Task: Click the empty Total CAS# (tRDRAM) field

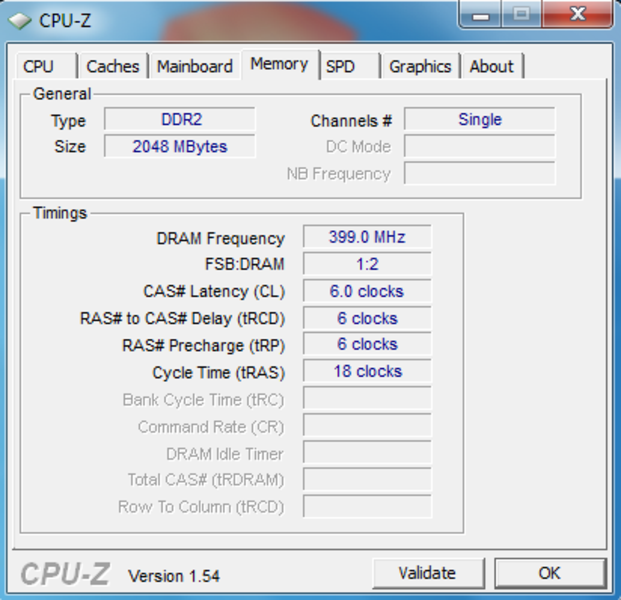Action: [x=367, y=479]
